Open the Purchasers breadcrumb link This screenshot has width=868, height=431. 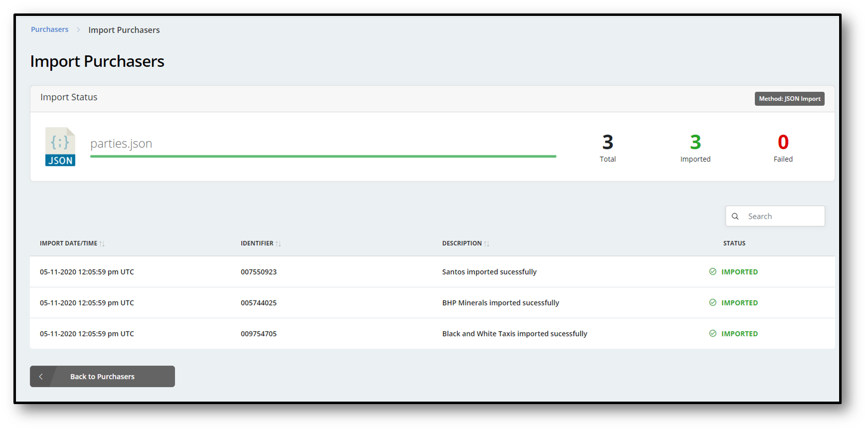point(50,29)
